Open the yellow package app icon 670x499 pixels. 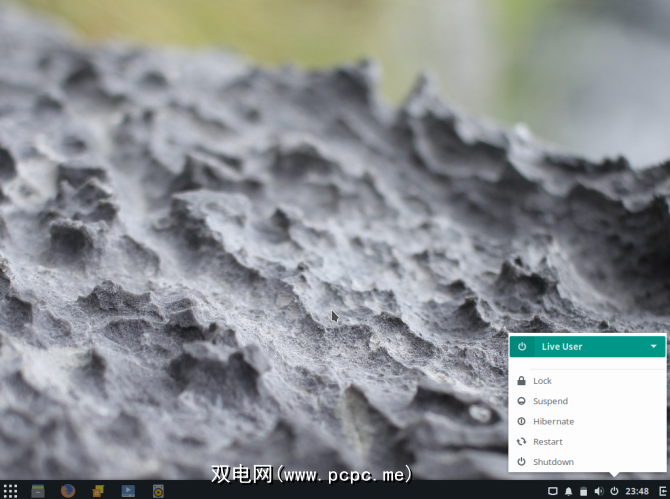[x=98, y=491]
